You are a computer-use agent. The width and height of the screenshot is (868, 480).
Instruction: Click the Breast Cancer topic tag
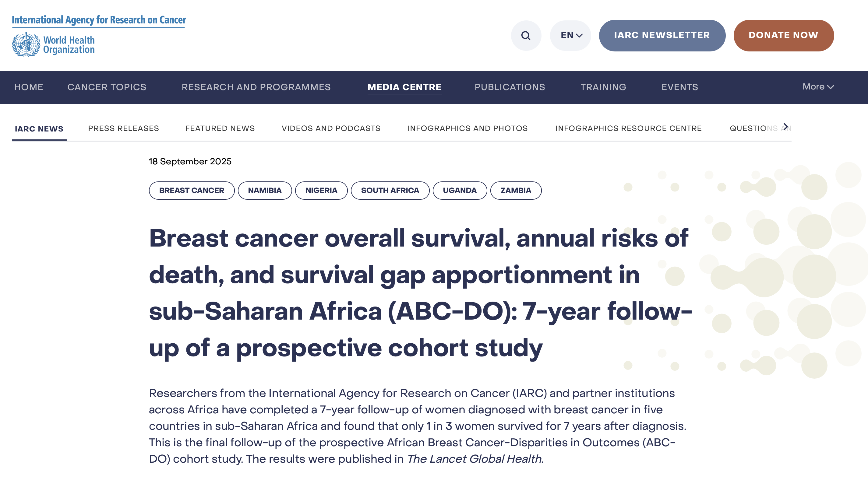coord(191,191)
